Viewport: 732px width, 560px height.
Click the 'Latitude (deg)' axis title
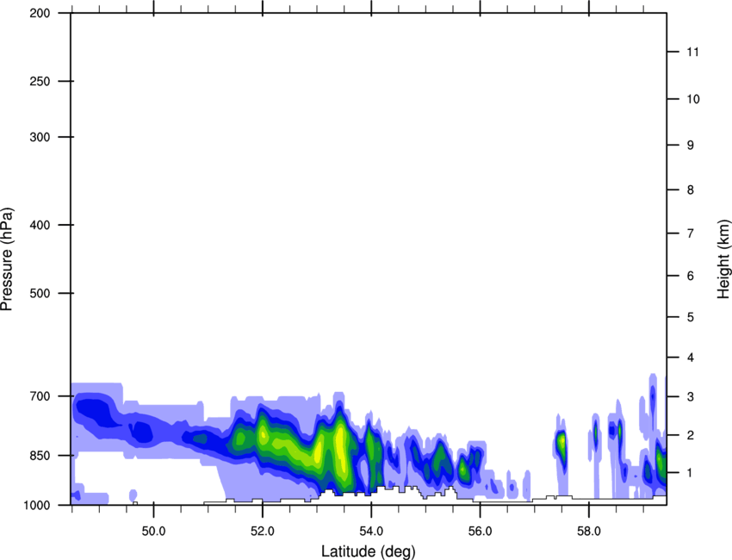coord(368,551)
